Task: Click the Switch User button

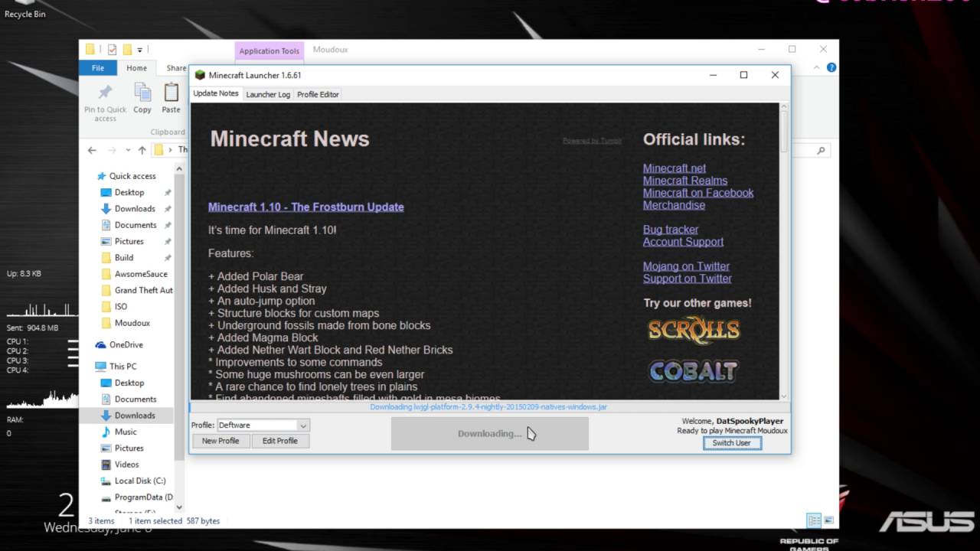Action: tap(732, 443)
